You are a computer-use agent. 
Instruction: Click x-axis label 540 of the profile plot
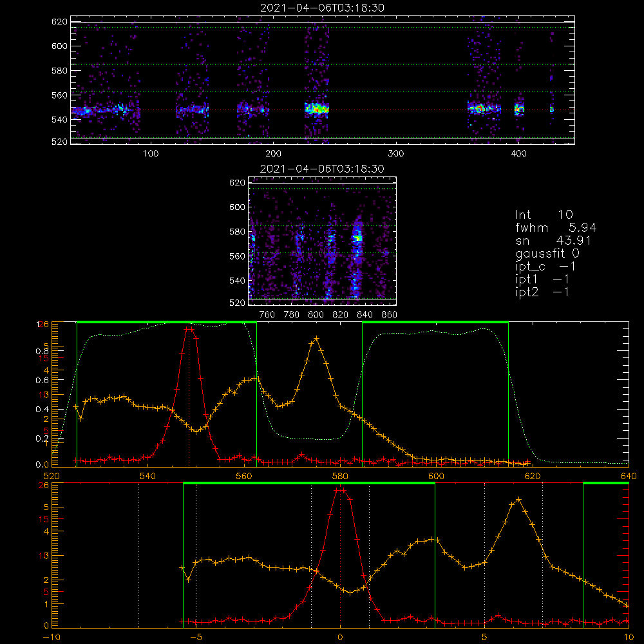pyautogui.click(x=148, y=477)
